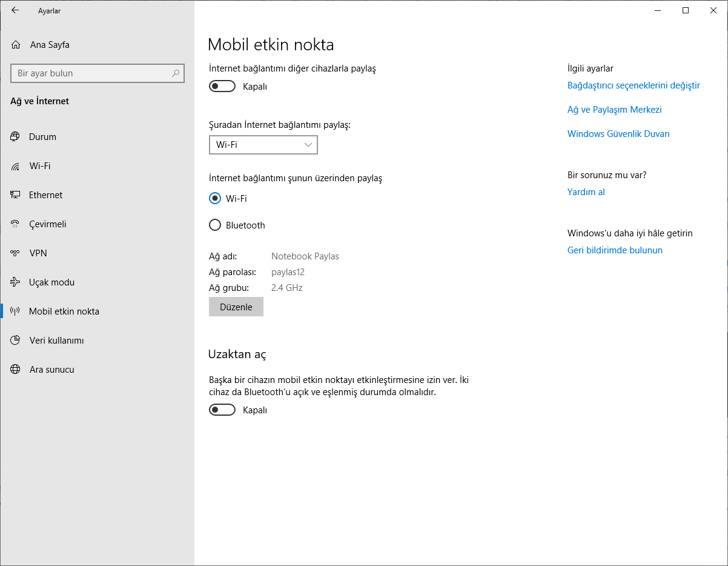
Task: Open VPN settings via its icon
Action: pos(15,253)
